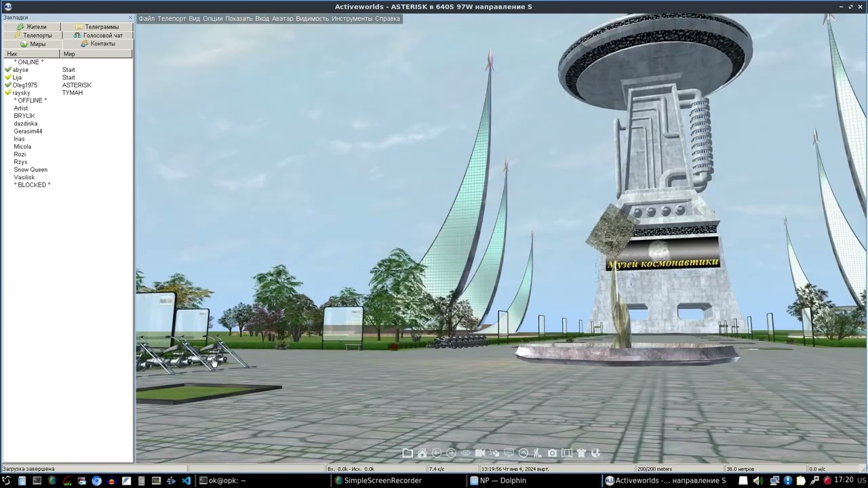Open the Инструменты menu
Viewport: 868px width, 488px height.
(x=352, y=18)
